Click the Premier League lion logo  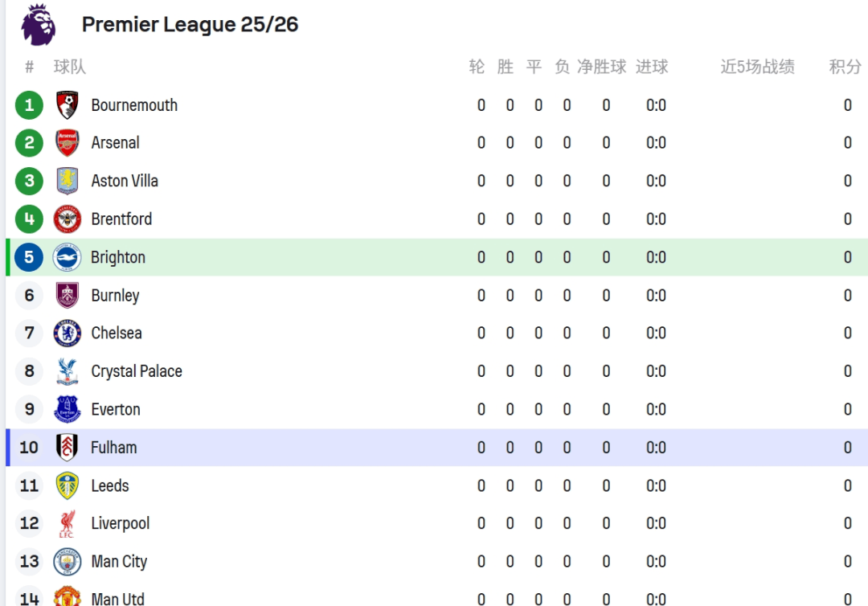pyautogui.click(x=39, y=24)
